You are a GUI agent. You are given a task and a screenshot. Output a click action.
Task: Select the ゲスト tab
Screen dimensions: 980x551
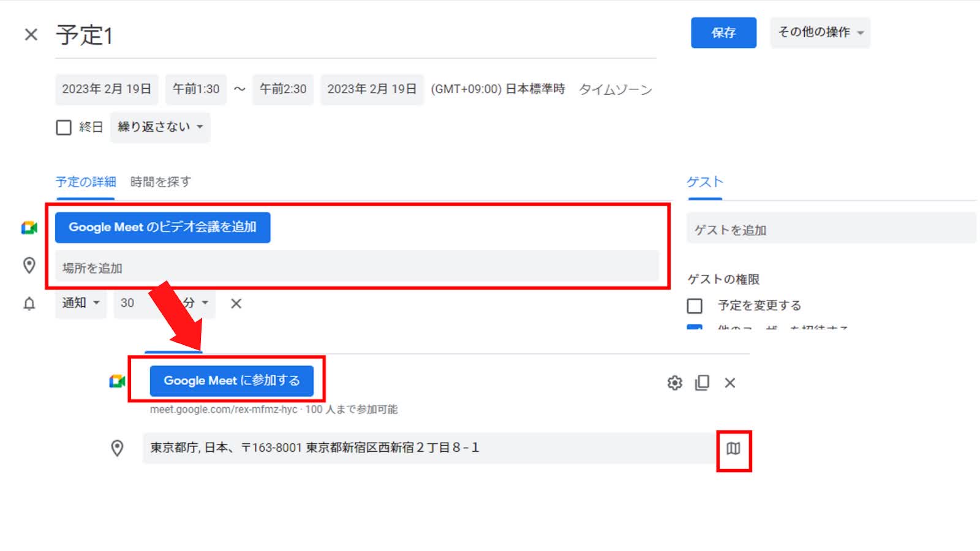click(x=705, y=182)
